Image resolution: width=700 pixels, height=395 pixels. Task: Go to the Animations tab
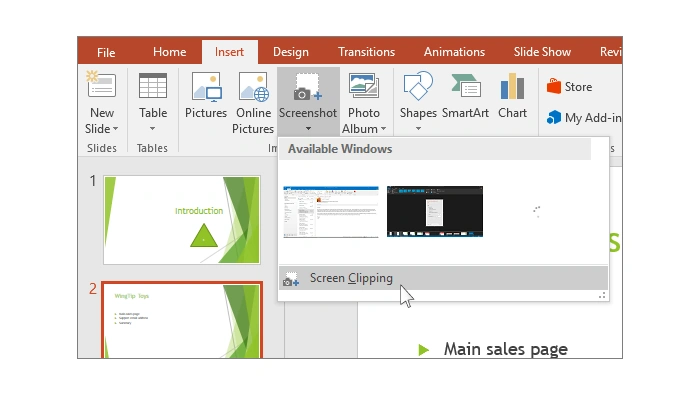coord(454,52)
